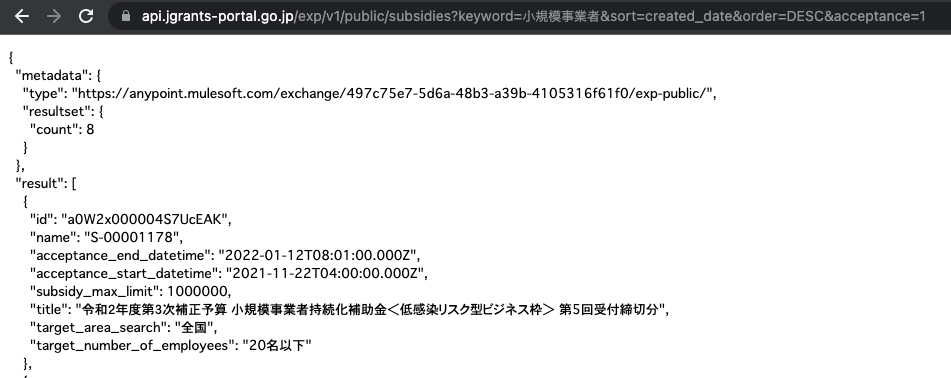Click the "result" array key

[x=42, y=184]
